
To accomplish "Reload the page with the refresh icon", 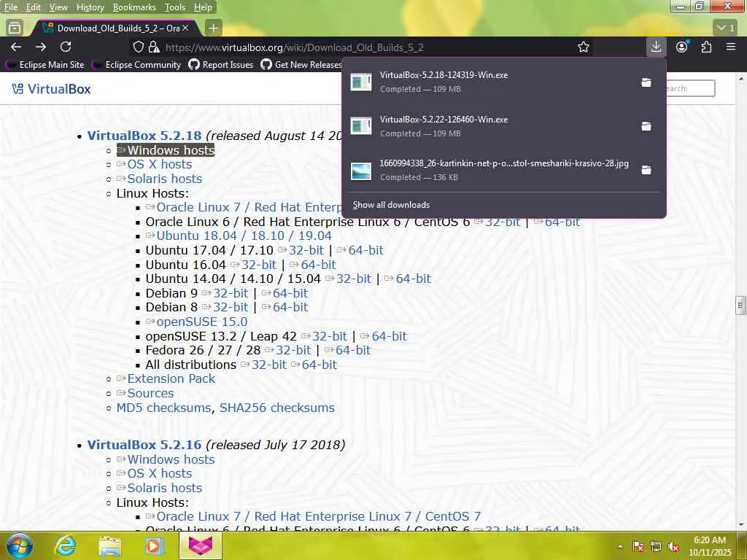I will point(66,47).
